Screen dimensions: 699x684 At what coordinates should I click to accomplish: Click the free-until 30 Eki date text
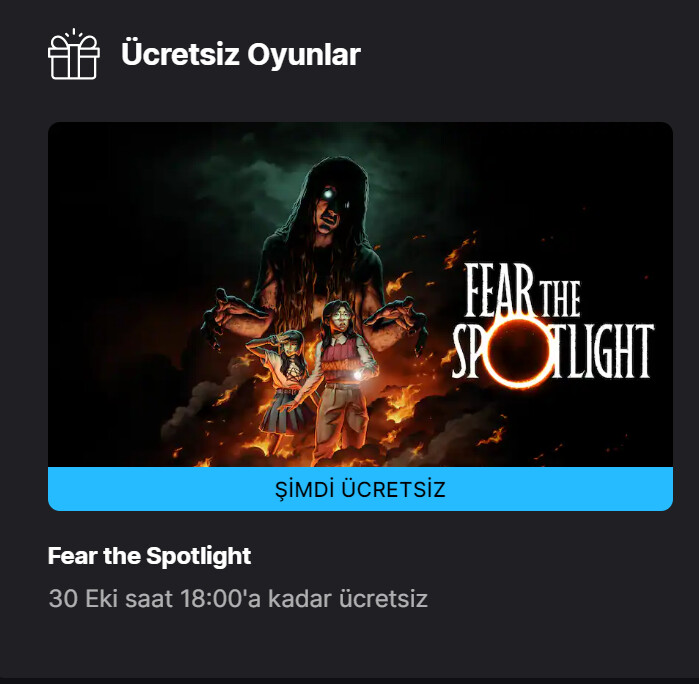point(238,598)
